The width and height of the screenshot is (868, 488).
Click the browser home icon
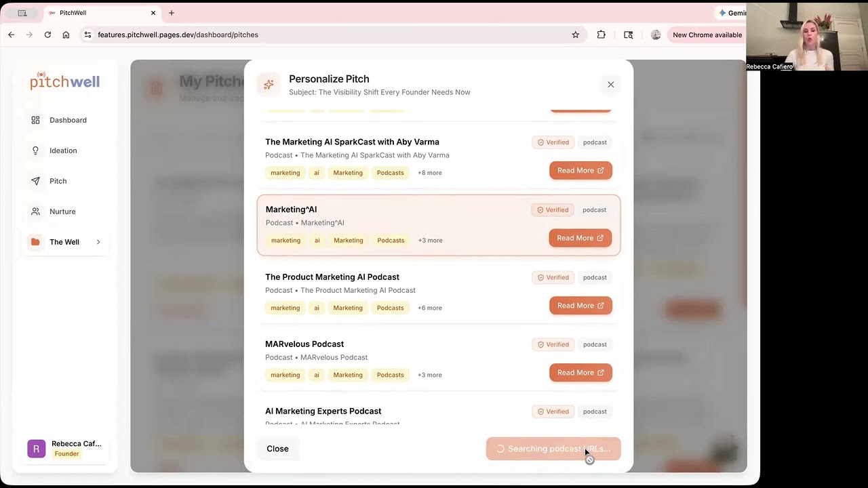point(66,35)
